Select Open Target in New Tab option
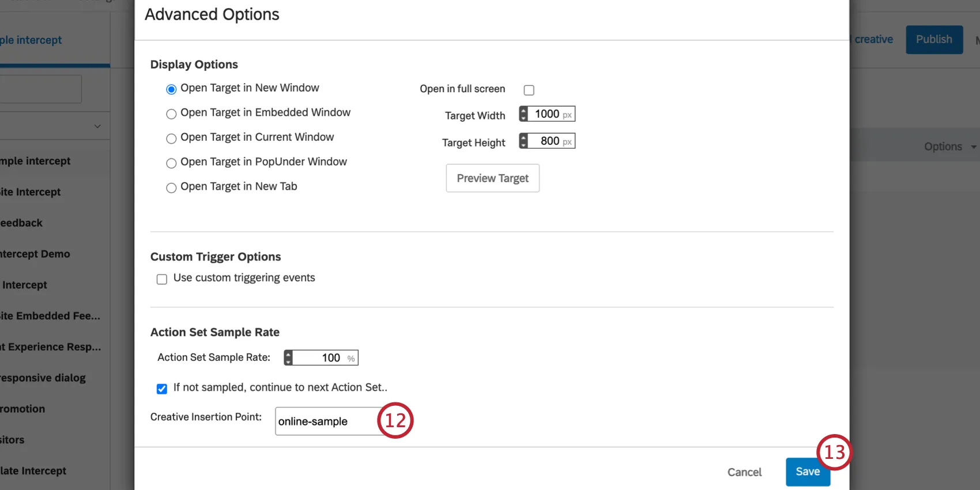This screenshot has width=980, height=490. point(171,187)
